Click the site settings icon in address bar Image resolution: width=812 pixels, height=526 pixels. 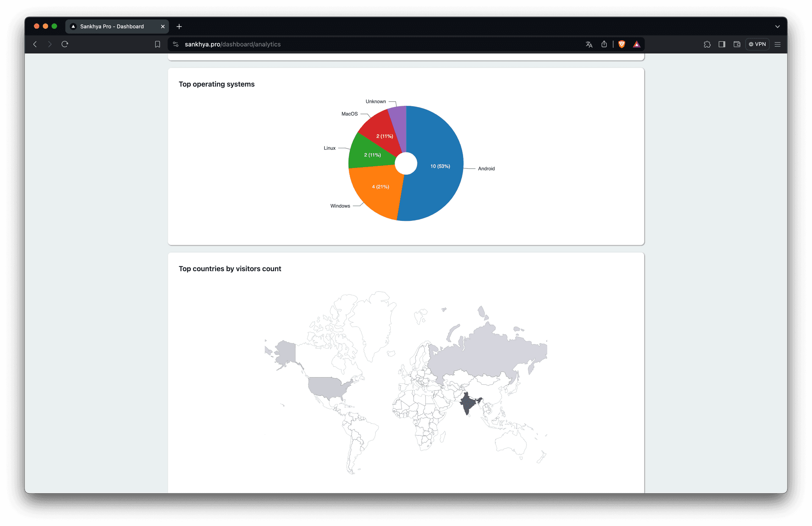coord(176,44)
